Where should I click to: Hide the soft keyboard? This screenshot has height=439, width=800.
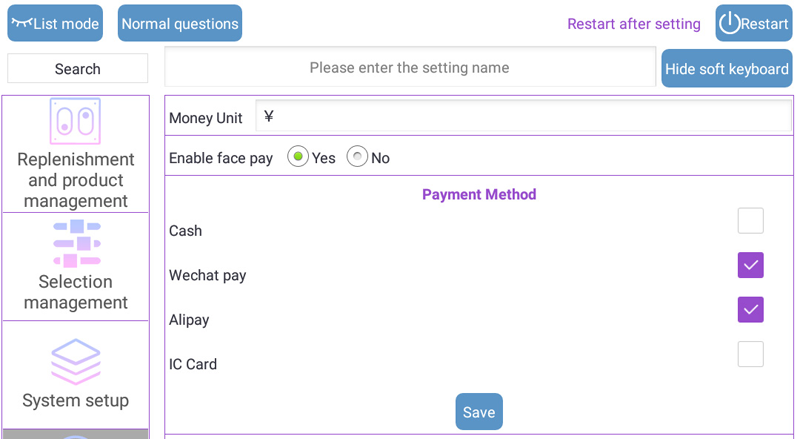click(727, 68)
